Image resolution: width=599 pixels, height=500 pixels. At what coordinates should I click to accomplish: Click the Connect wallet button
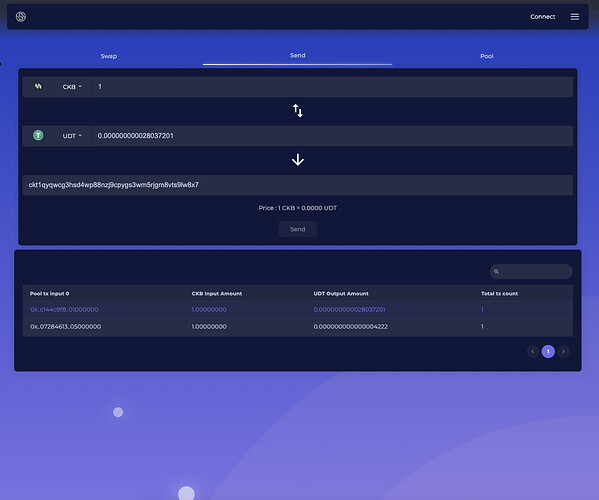[542, 16]
